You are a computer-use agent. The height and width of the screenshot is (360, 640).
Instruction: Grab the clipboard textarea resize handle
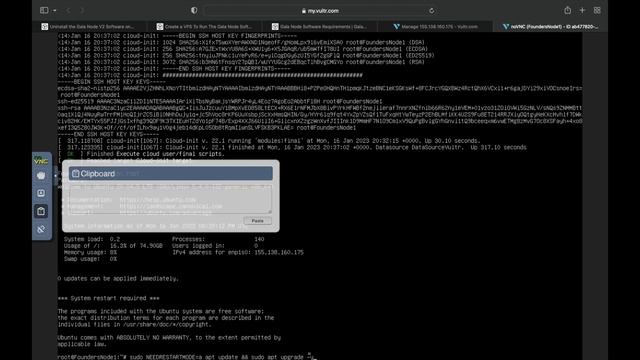(269, 211)
